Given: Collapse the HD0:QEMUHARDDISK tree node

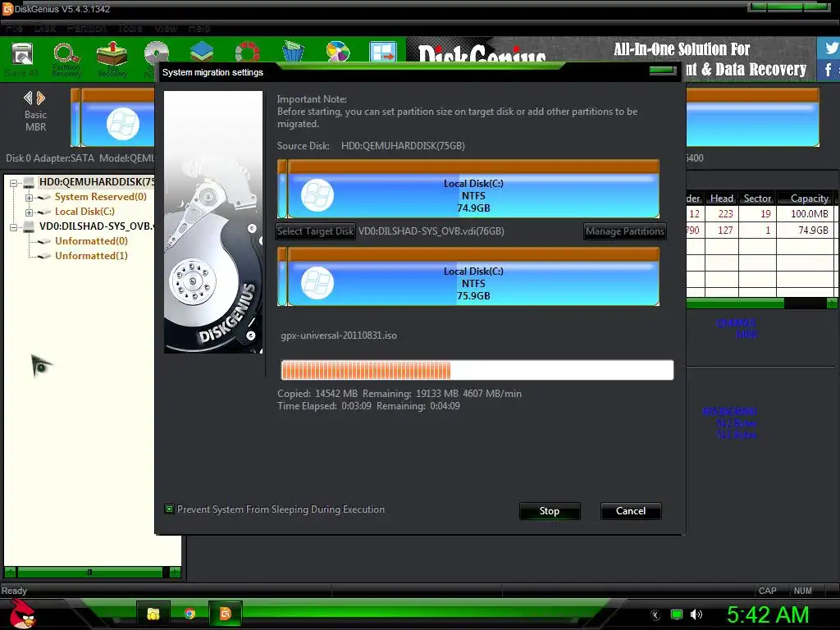Looking at the screenshot, I should pyautogui.click(x=13, y=183).
